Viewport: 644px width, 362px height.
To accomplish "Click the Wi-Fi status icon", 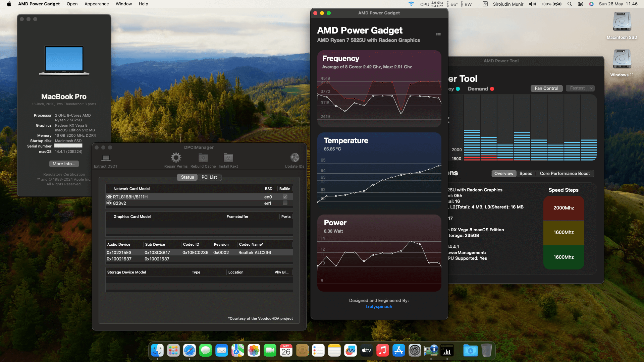I will 411,4.
